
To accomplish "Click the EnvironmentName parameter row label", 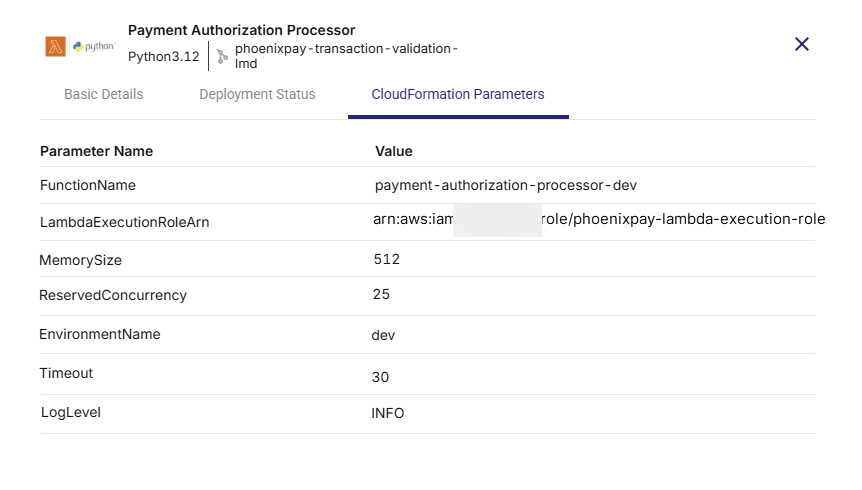I will pos(99,334).
